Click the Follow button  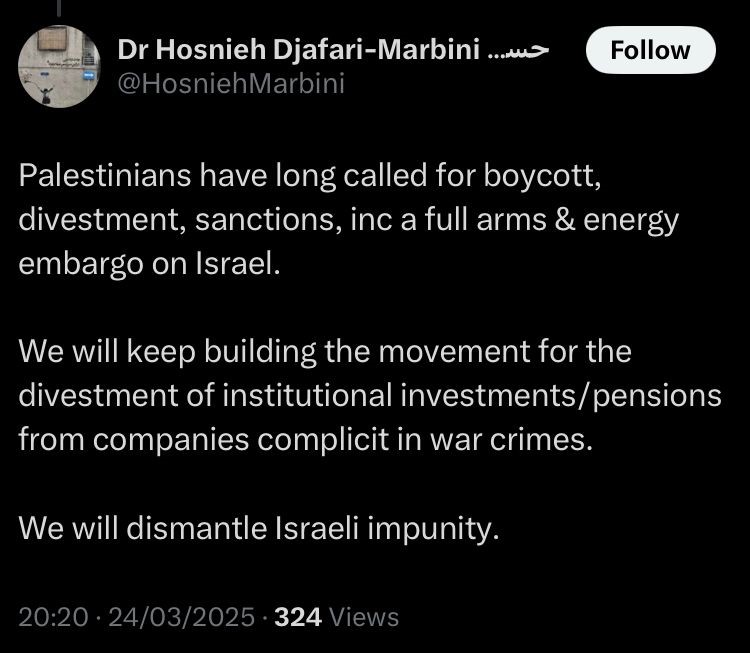point(650,50)
